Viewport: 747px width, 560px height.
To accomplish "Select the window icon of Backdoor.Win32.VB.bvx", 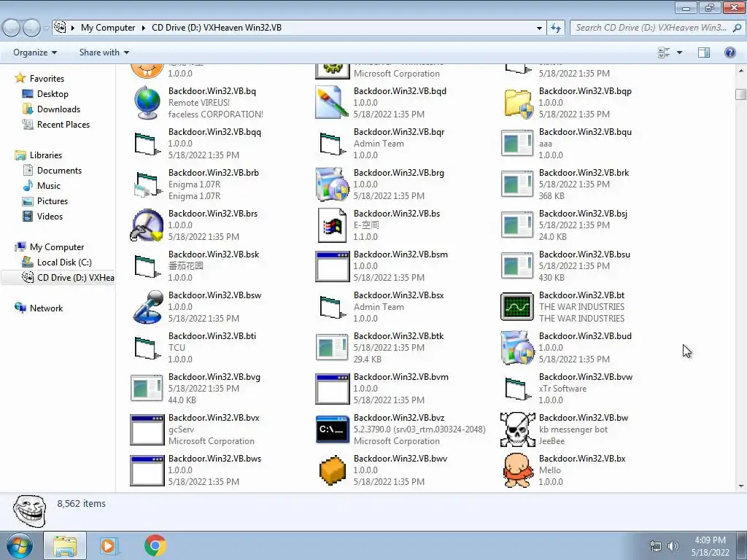I will pos(147,430).
